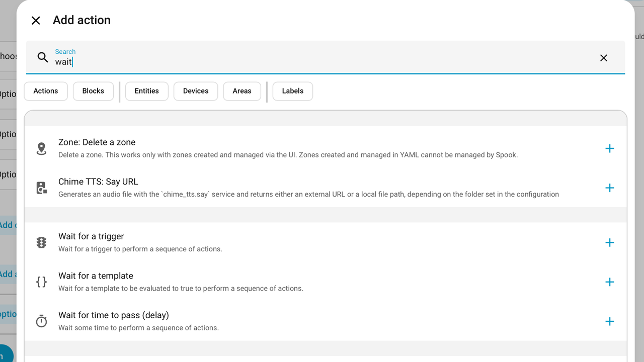
Task: Click the timer icon for delay
Action: (41, 321)
